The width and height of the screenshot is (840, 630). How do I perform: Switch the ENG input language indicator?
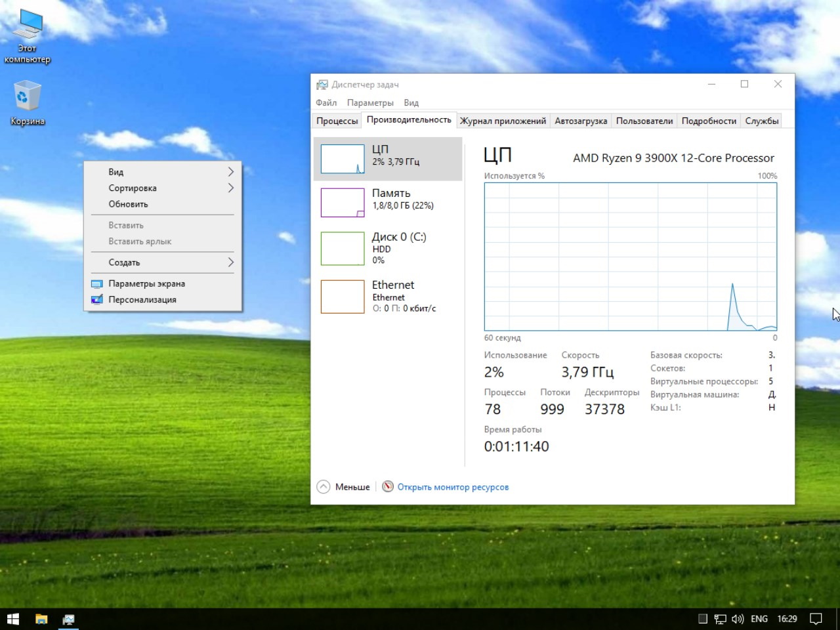(x=759, y=619)
